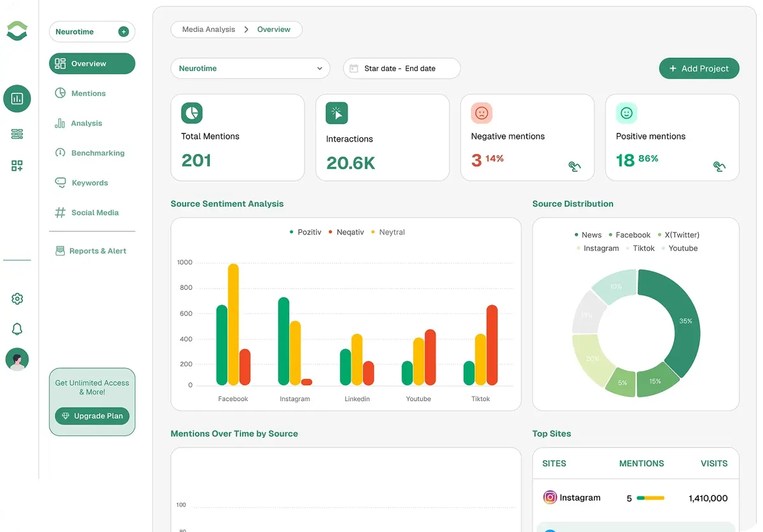Click the green app logo in the left rail
Screen dimensions: 763x532
[17, 31]
